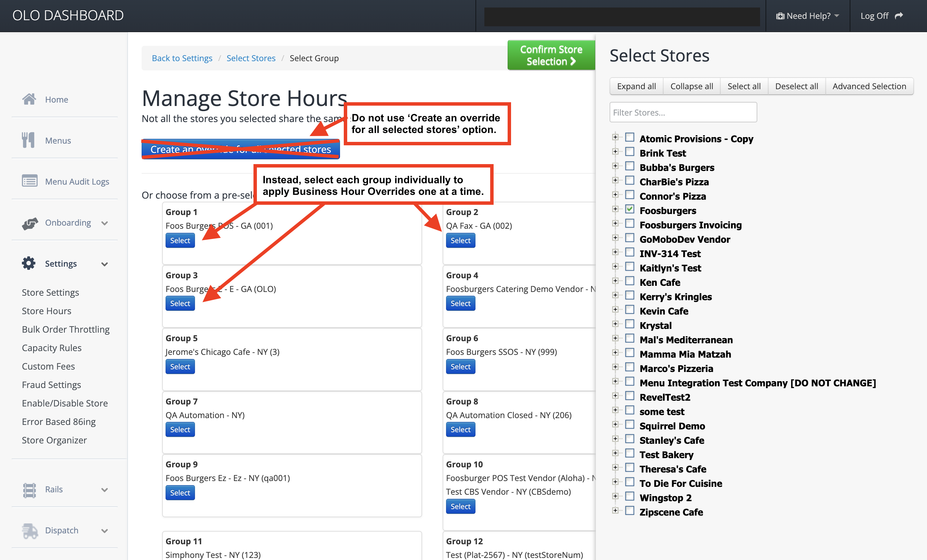Check the Squirrel Demo checkbox
The height and width of the screenshot is (560, 927).
tap(629, 425)
